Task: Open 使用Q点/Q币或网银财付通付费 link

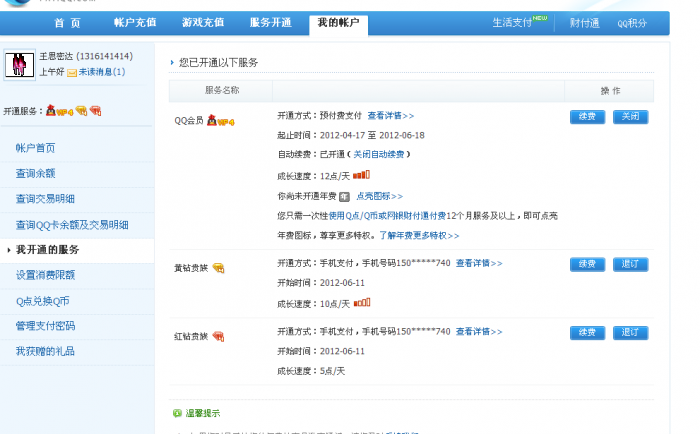Action: click(x=387, y=216)
